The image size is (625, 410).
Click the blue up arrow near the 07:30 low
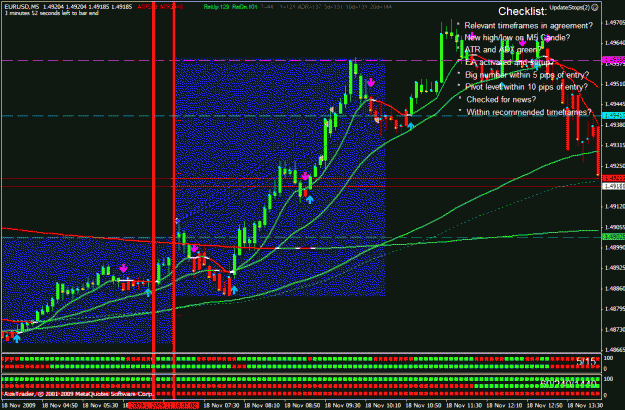[x=234, y=290]
